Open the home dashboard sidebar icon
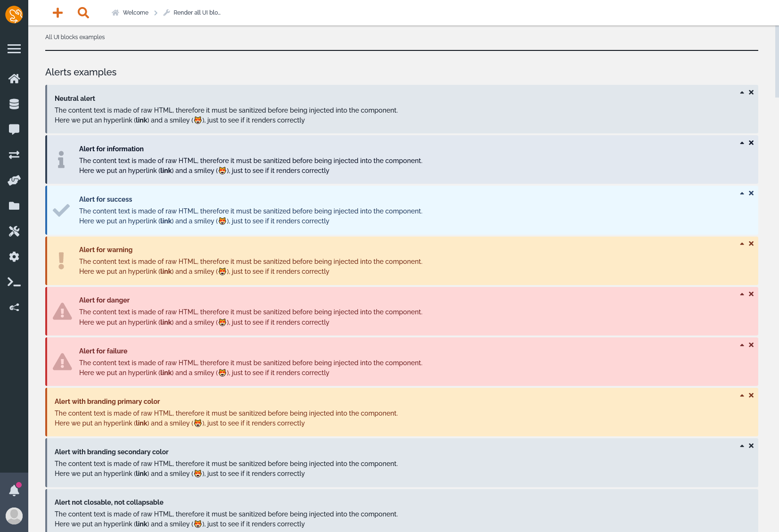This screenshot has width=779, height=532. pos(14,79)
